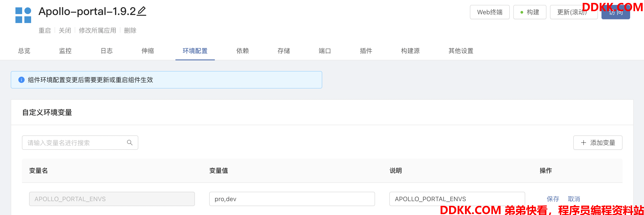Viewport: 644px width, 215px height.
Task: Open the 存储 storage tab
Action: (x=284, y=51)
